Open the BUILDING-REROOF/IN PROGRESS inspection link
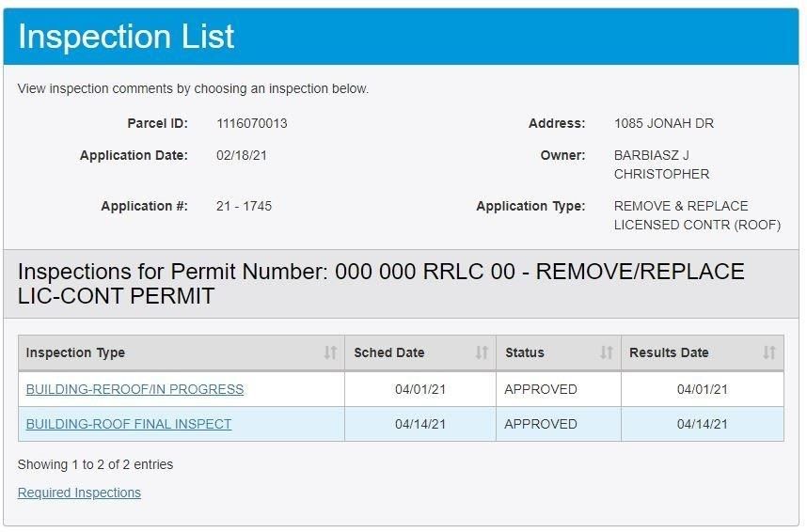 [134, 389]
